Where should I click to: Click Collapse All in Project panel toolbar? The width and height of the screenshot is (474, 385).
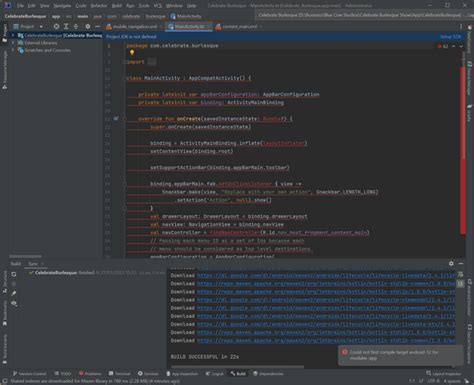(x=76, y=26)
